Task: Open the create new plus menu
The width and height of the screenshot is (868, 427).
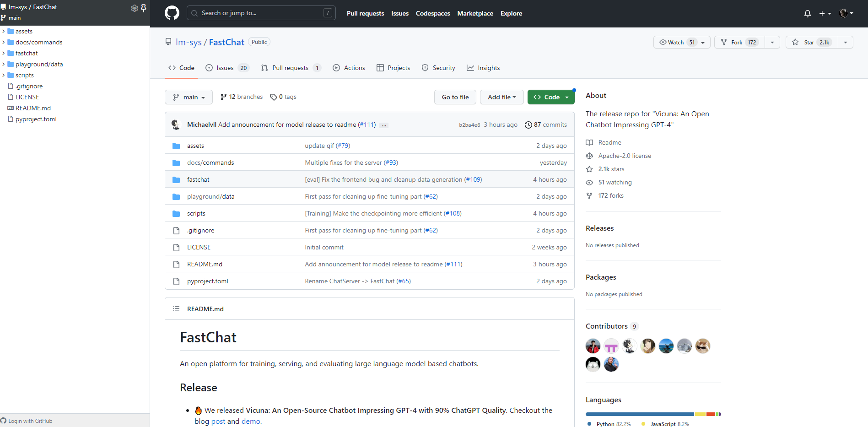Action: (825, 14)
